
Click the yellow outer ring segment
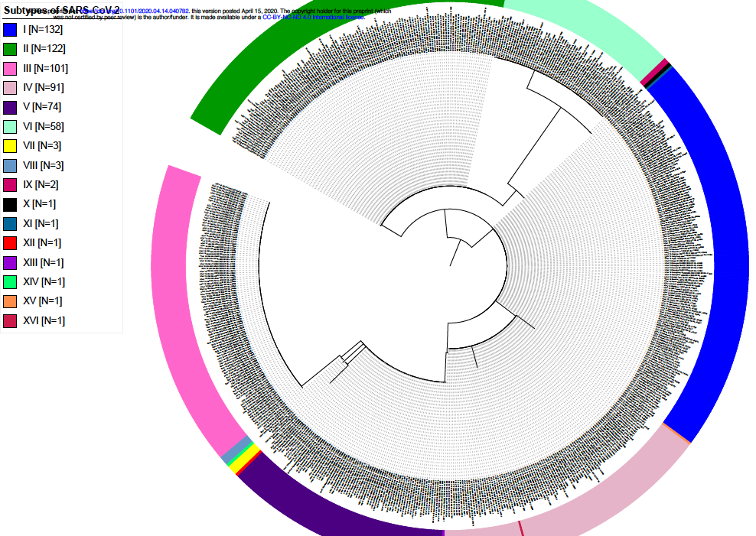(245, 460)
